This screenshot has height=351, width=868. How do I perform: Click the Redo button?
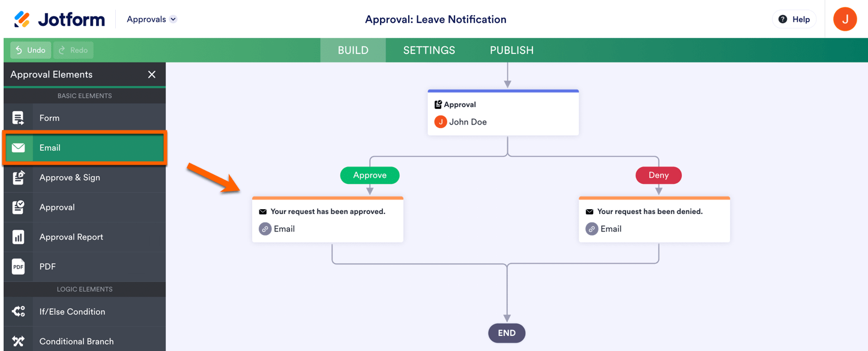pos(73,50)
